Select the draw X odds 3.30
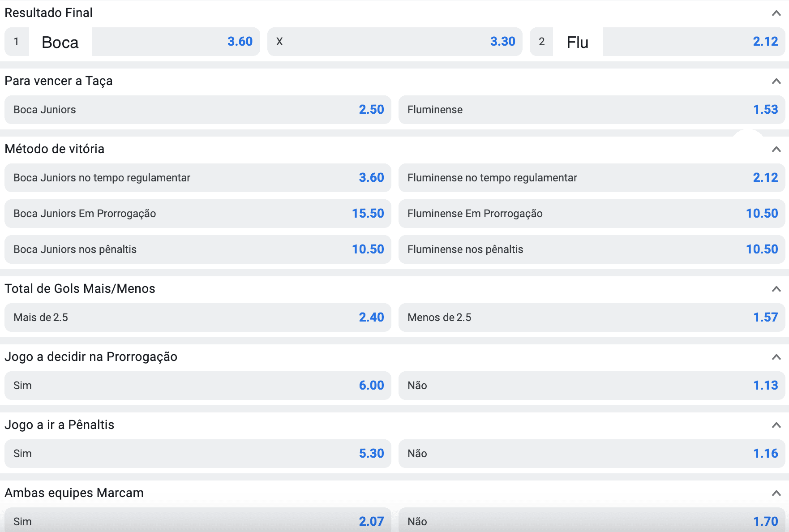 (x=395, y=42)
